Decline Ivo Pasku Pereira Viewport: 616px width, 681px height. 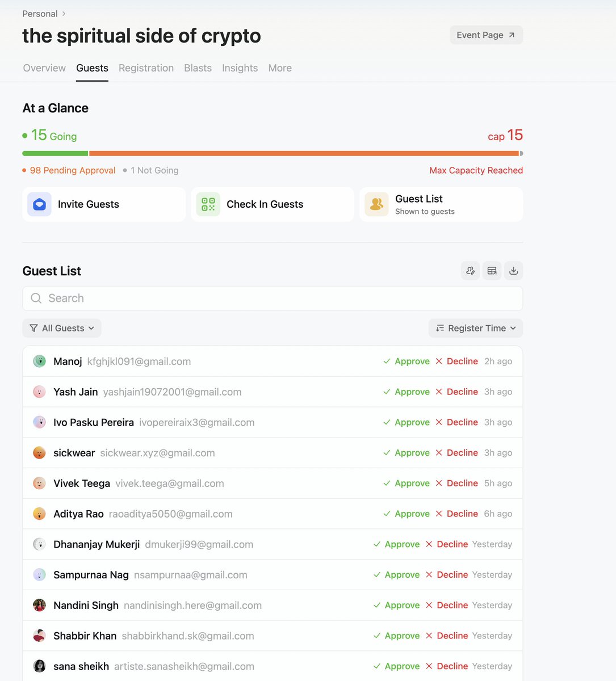point(456,422)
